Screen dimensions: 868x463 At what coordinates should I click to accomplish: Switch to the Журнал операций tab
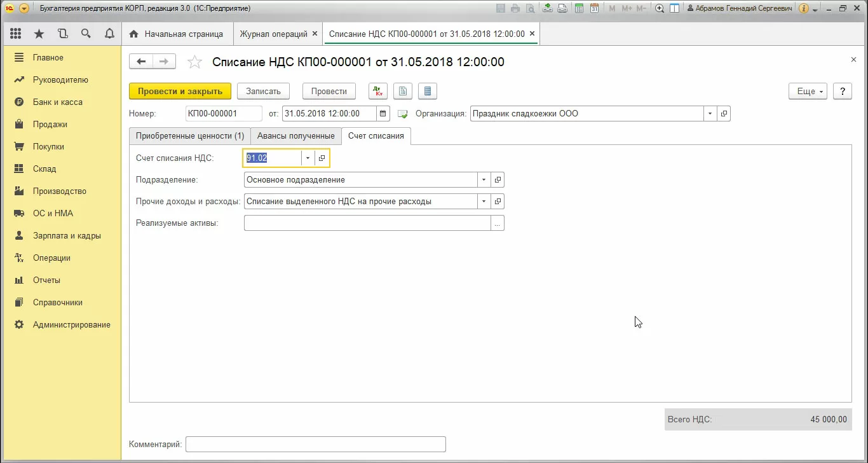point(273,34)
